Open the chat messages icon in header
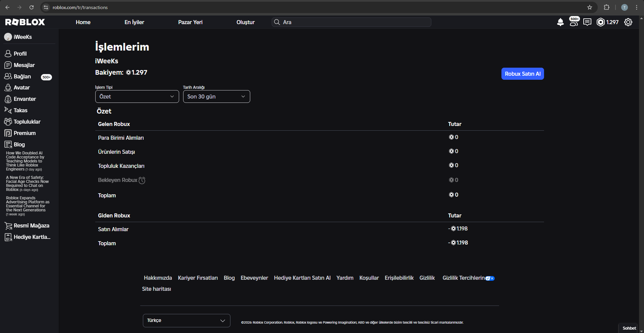 coord(587,22)
